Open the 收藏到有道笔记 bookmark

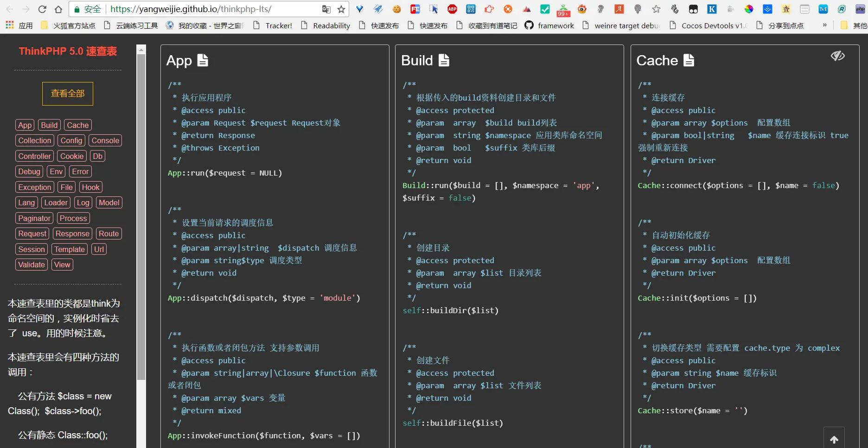click(486, 25)
